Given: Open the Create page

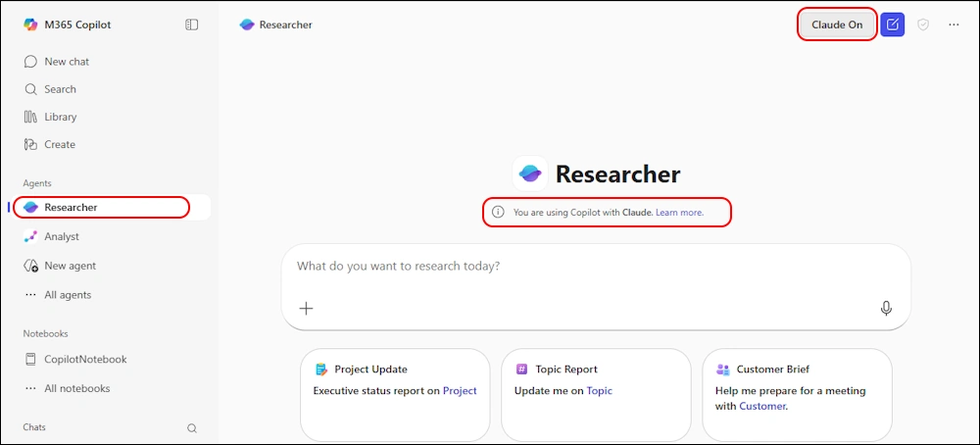Looking at the screenshot, I should tap(59, 144).
